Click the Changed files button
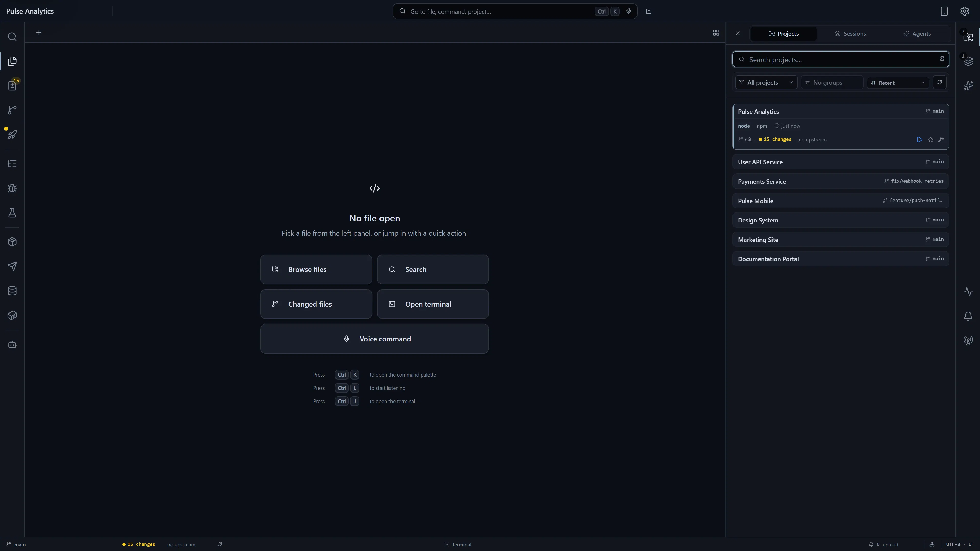Viewport: 980px width, 551px height. (x=316, y=304)
